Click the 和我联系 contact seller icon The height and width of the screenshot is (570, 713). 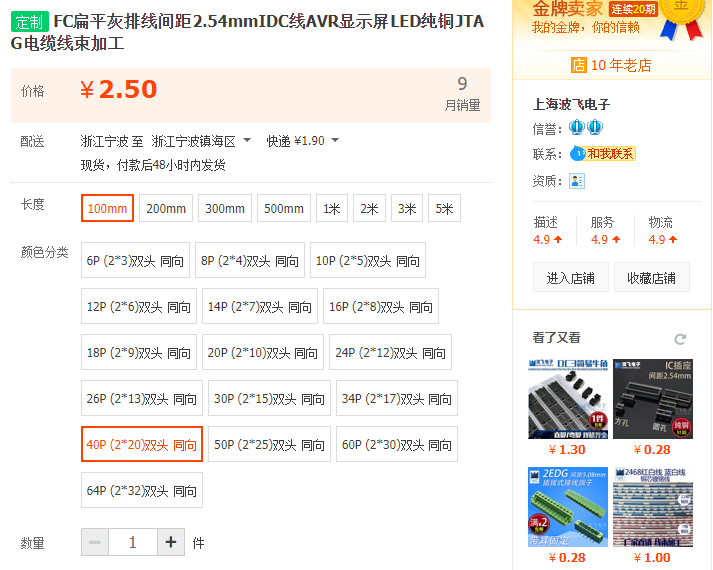pos(603,154)
